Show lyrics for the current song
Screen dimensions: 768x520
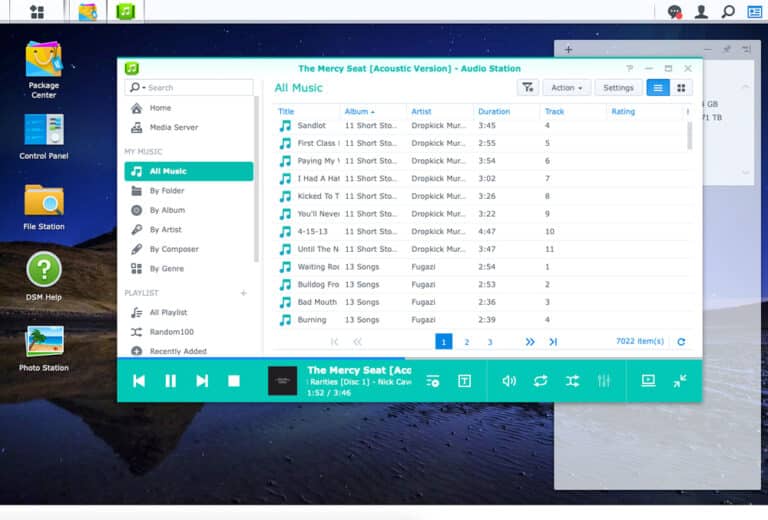tap(464, 381)
